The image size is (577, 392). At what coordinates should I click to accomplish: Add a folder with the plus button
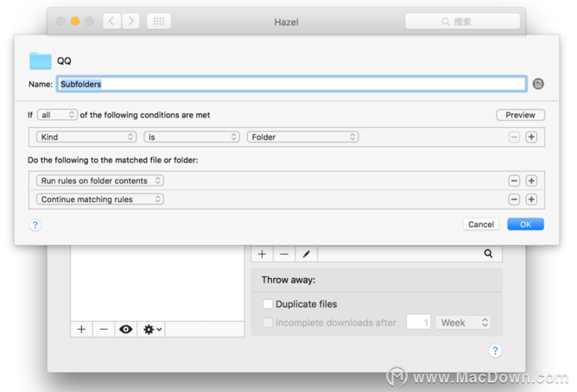pyautogui.click(x=82, y=329)
